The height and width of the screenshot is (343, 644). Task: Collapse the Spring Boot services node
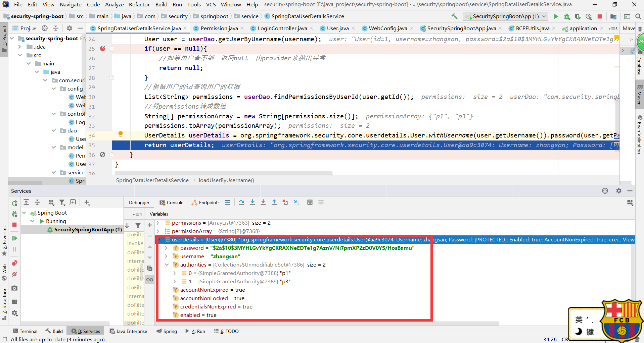point(24,213)
